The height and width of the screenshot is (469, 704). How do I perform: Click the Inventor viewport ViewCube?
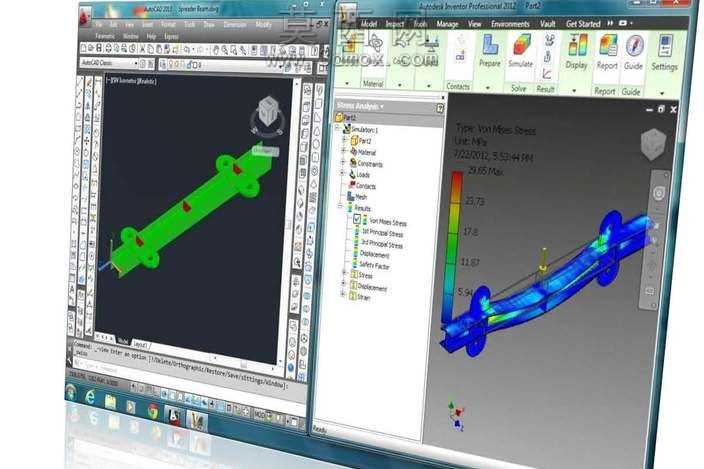pos(653,145)
